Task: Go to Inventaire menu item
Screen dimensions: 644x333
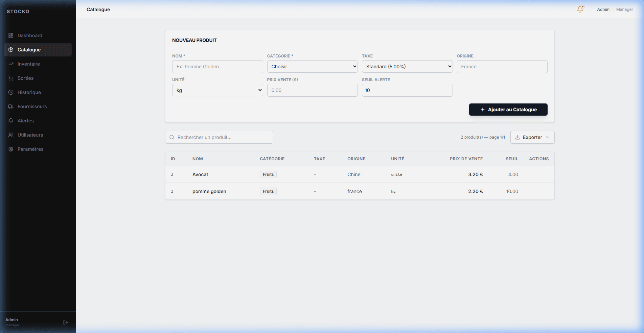Action: tap(38, 64)
